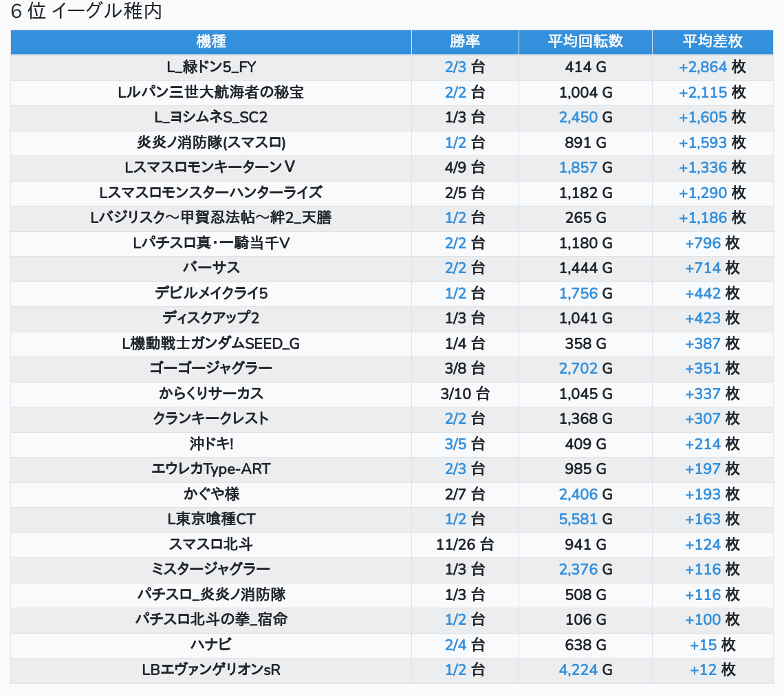Select ディスクアップ2 machine name
This screenshot has height=695, width=784.
tap(211, 318)
